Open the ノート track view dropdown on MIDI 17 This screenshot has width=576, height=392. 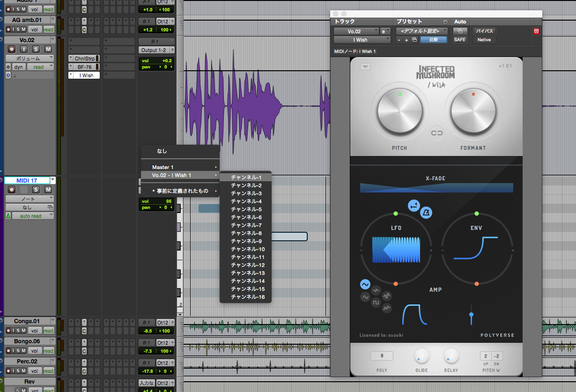(x=30, y=199)
